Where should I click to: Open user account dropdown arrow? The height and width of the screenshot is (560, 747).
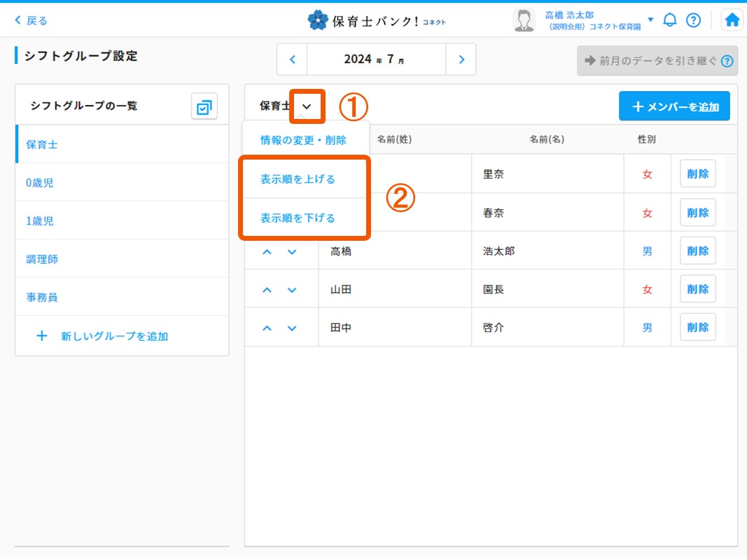coord(650,20)
